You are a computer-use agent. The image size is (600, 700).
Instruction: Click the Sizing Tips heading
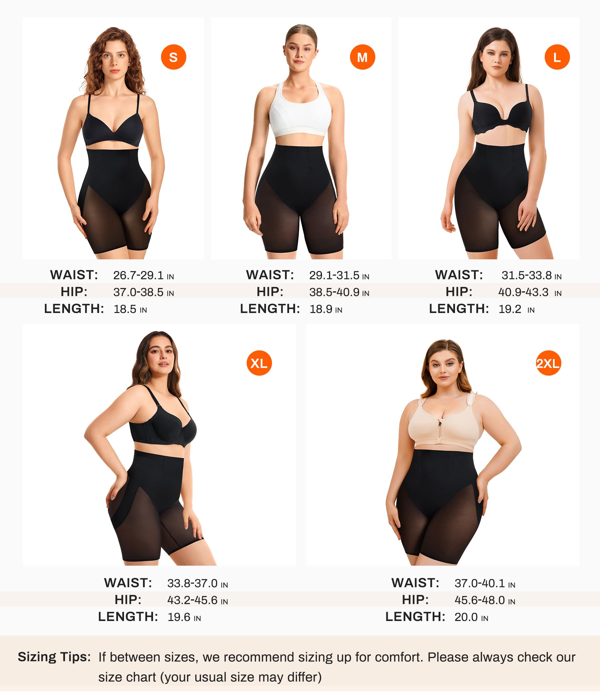point(54,657)
